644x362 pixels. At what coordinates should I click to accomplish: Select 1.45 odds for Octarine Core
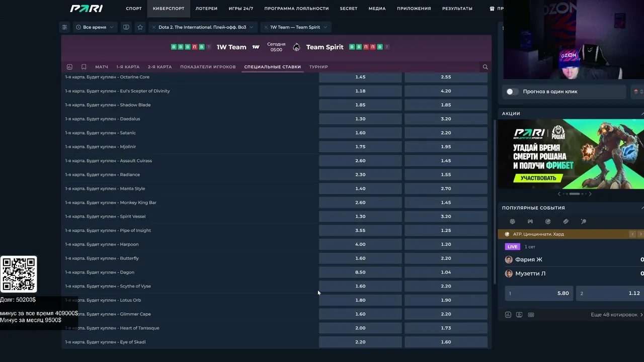pyautogui.click(x=360, y=77)
